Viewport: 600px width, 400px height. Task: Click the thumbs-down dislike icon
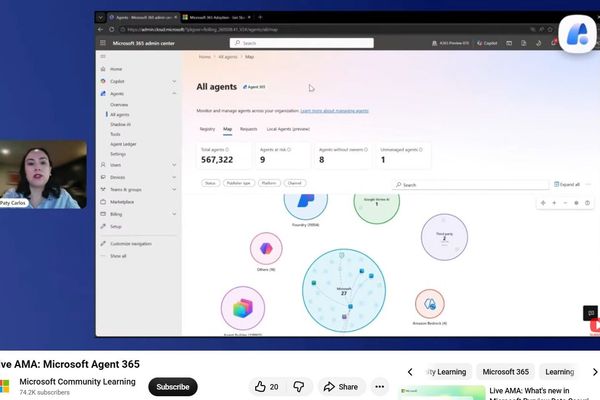(298, 387)
